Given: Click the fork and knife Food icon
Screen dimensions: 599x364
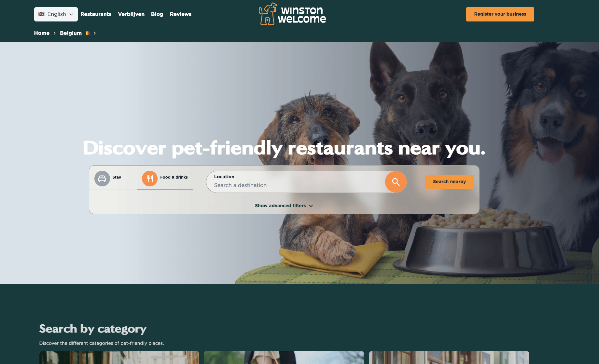Looking at the screenshot, I should pos(150,179).
